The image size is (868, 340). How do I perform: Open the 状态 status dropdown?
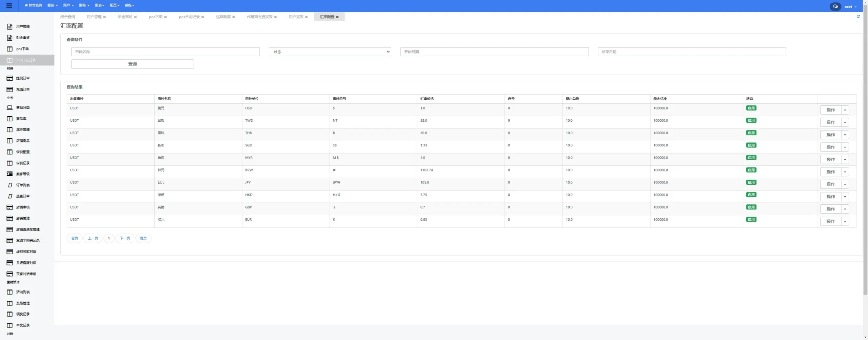pyautogui.click(x=330, y=52)
